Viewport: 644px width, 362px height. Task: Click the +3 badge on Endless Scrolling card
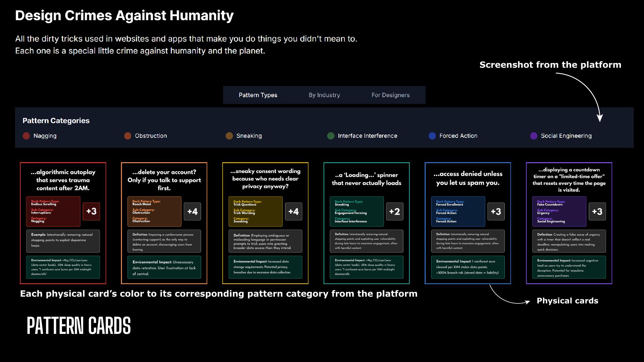click(91, 211)
